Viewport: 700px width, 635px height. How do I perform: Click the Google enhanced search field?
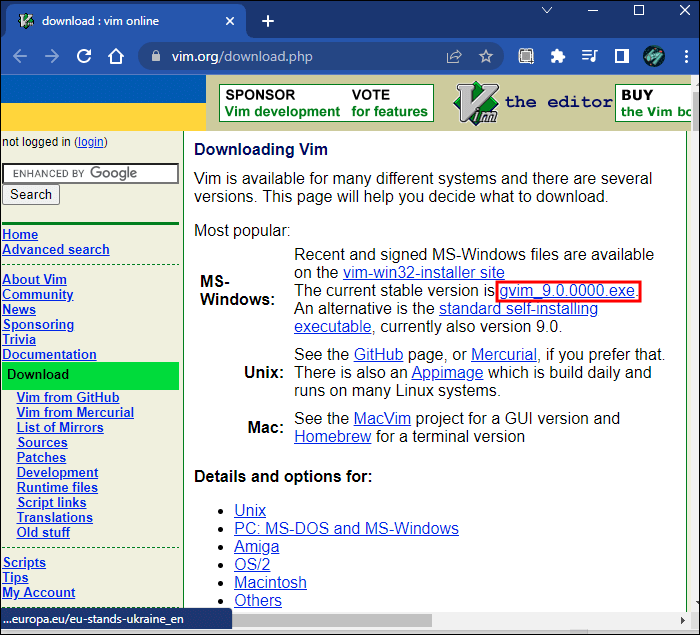(x=91, y=173)
